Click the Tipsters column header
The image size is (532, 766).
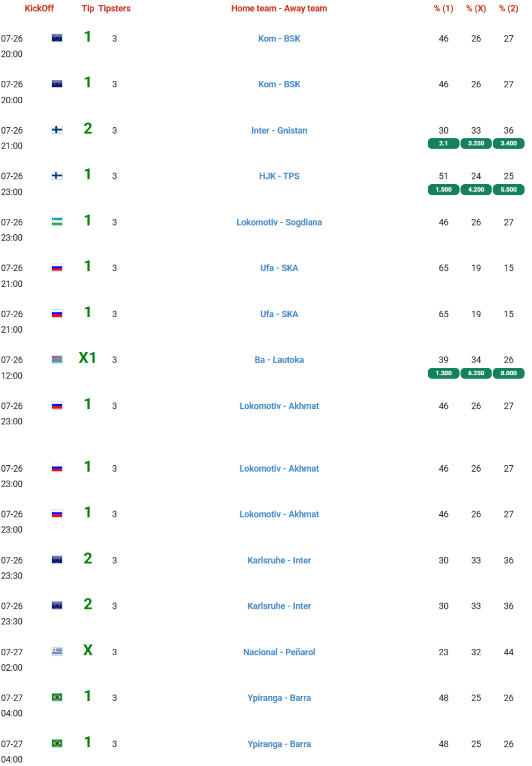(114, 9)
